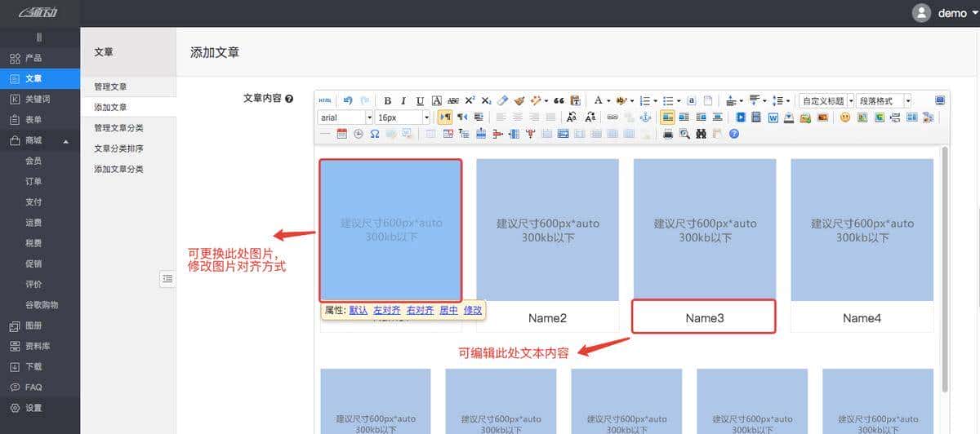The width and height of the screenshot is (980, 434).
Task: Insert video with the play icon
Action: pos(741,117)
